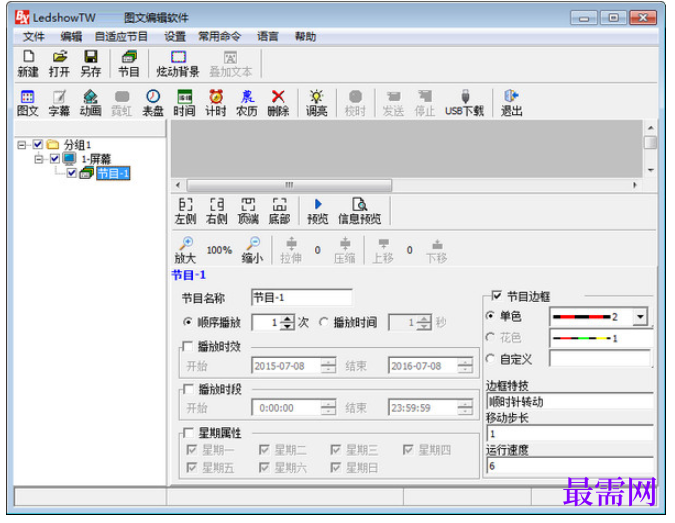Open a file with the 打开 icon
675x523 pixels.
coord(59,64)
